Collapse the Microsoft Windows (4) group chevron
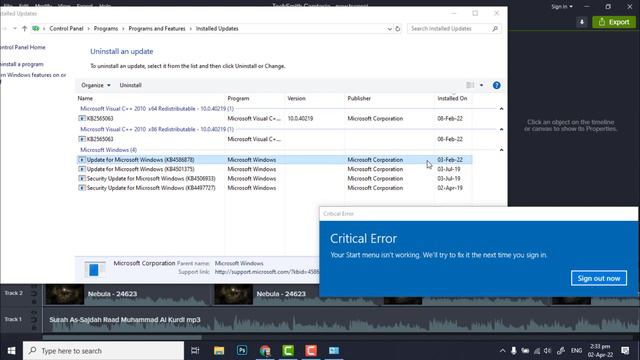The height and width of the screenshot is (360, 640). [x=501, y=150]
